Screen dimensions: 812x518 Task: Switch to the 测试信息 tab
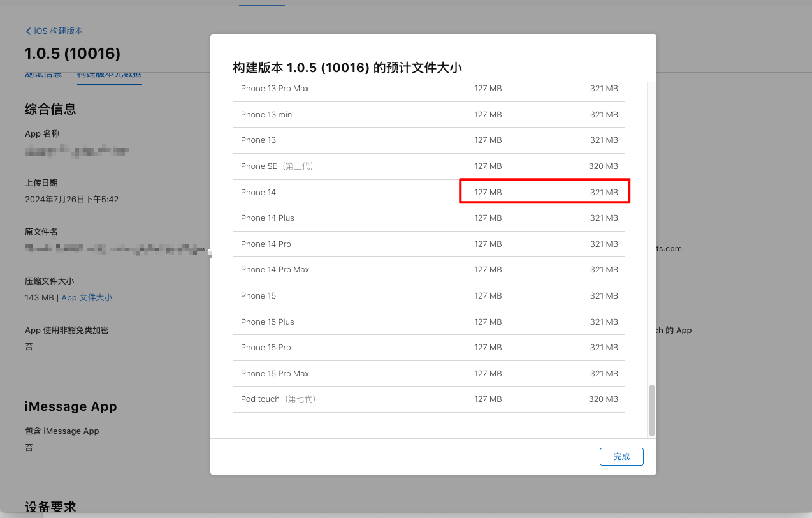point(43,75)
